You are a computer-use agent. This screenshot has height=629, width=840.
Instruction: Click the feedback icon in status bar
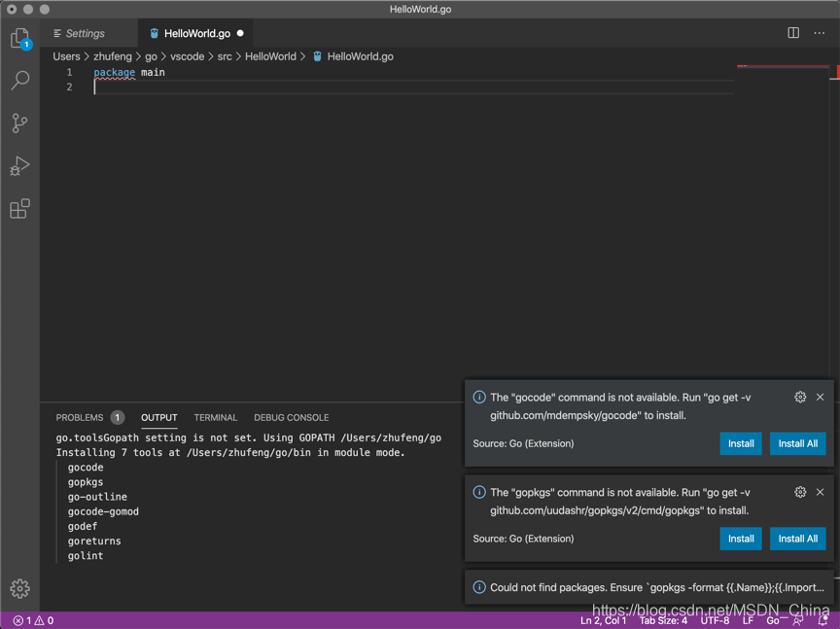(797, 620)
